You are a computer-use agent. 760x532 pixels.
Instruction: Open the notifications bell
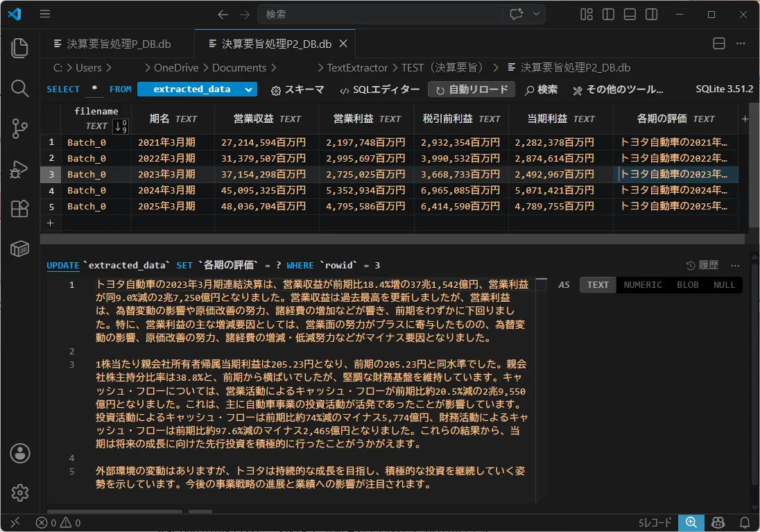pos(745,522)
